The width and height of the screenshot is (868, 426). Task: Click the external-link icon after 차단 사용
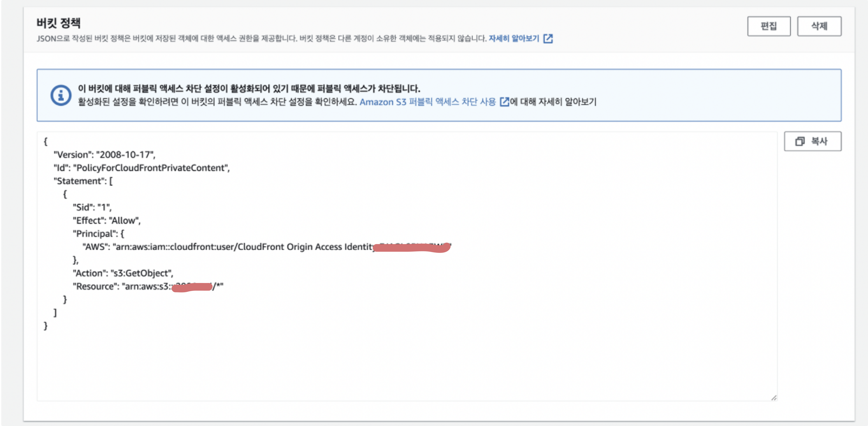[504, 102]
